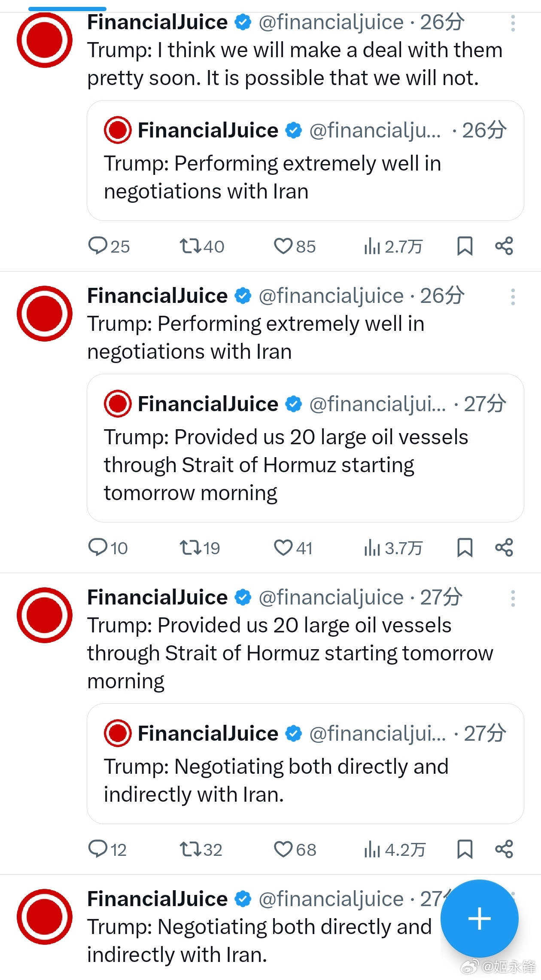Open options menu on the top tweet
This screenshot has height=980, width=541.
tap(514, 22)
